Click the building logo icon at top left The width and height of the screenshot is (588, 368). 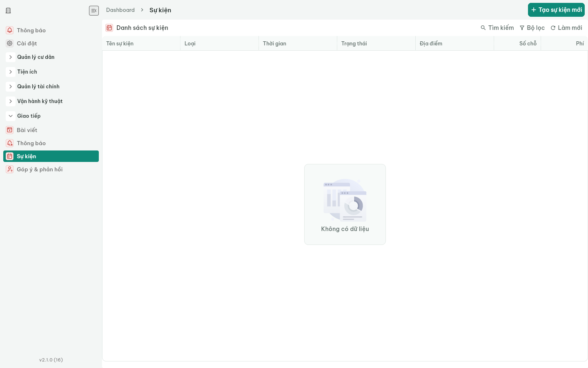point(8,11)
